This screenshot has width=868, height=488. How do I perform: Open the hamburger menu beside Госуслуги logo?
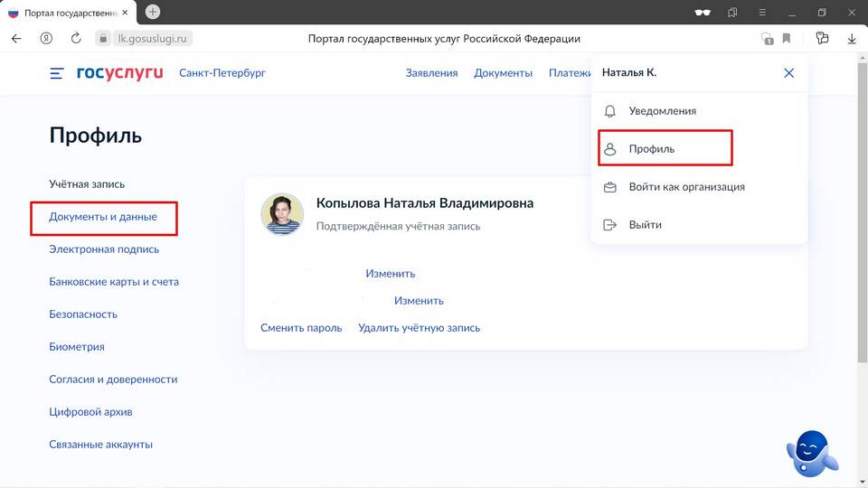[x=57, y=73]
